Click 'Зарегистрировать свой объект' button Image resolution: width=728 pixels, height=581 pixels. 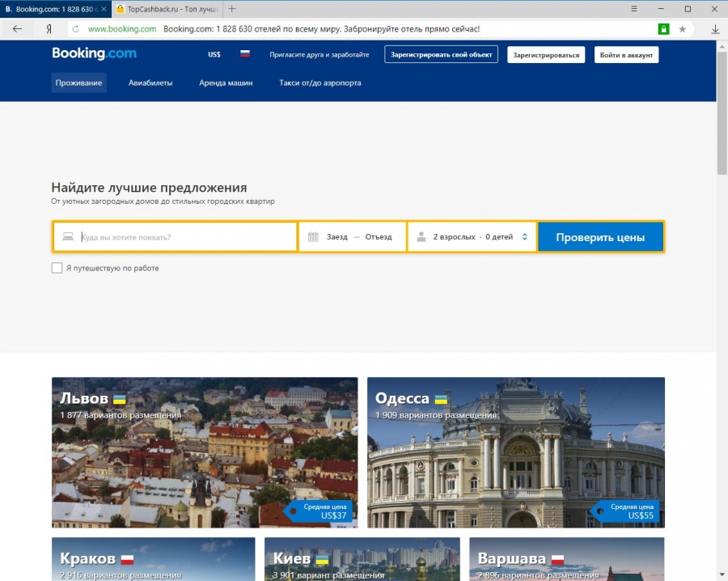click(x=441, y=54)
